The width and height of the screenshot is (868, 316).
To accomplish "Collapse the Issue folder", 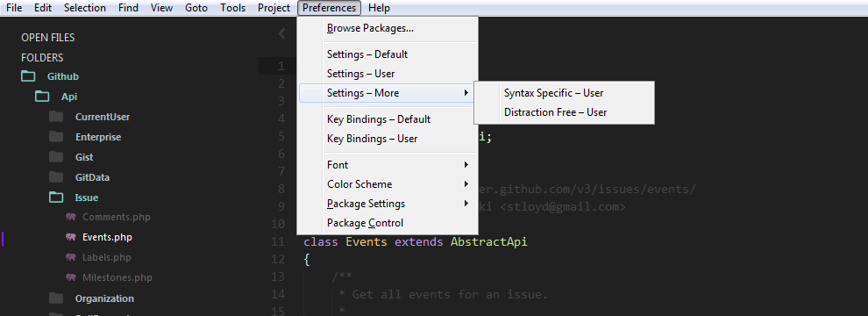I will pos(86,197).
